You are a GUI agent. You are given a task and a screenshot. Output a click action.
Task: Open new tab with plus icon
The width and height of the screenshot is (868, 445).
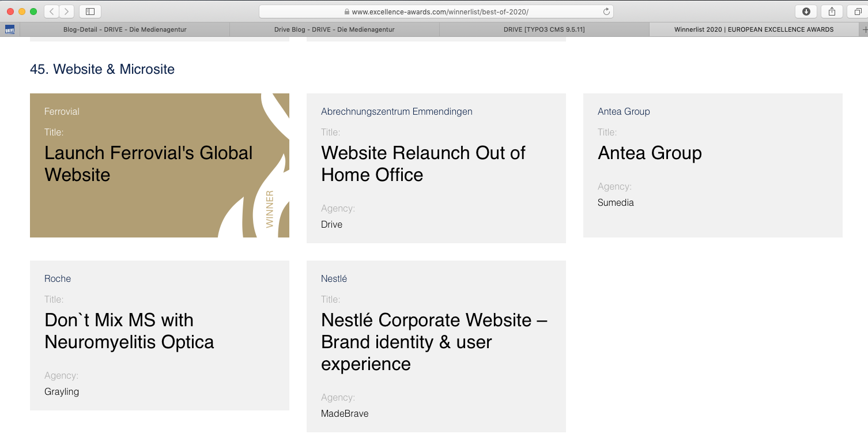pyautogui.click(x=864, y=29)
